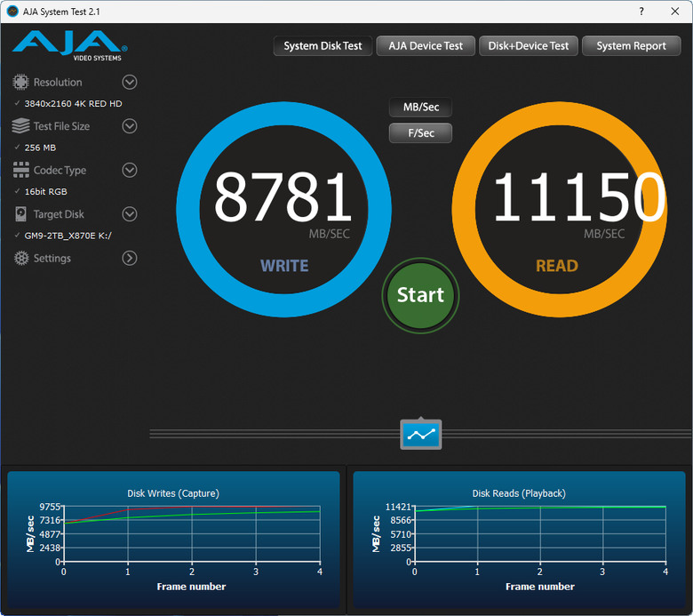The height and width of the screenshot is (616, 693).
Task: Expand the Codec Type dropdown arrow
Action: coord(130,170)
